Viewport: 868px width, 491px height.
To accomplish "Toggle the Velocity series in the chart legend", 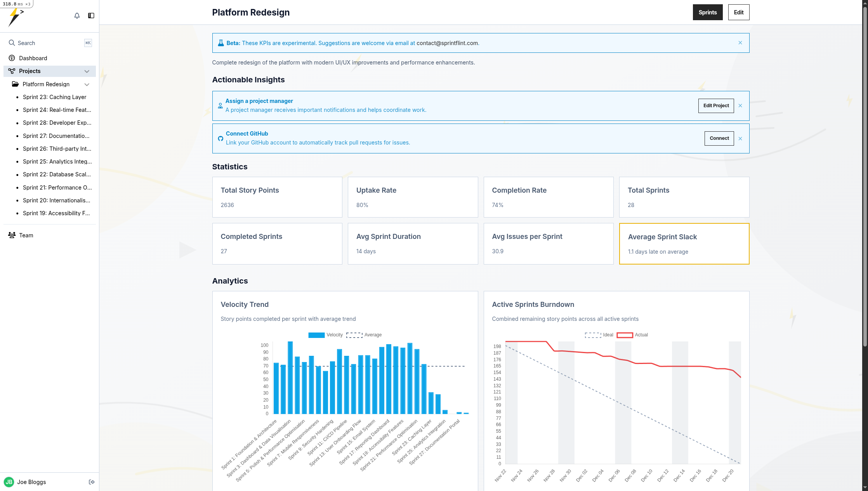I will (x=326, y=334).
